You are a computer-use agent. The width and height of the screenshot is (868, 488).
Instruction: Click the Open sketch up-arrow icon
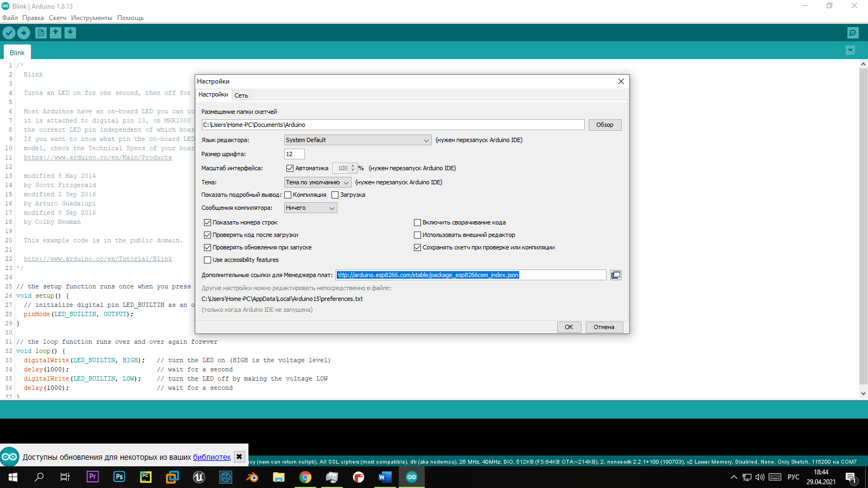(x=55, y=33)
